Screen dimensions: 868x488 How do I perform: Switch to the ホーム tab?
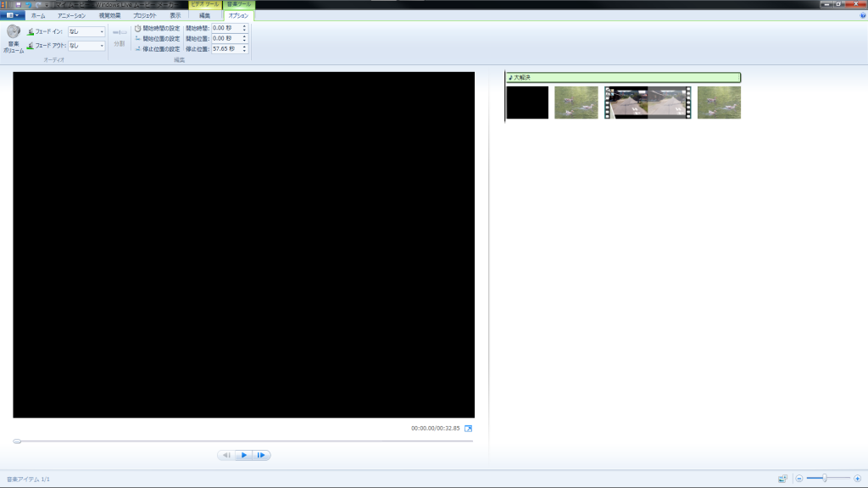tap(38, 15)
